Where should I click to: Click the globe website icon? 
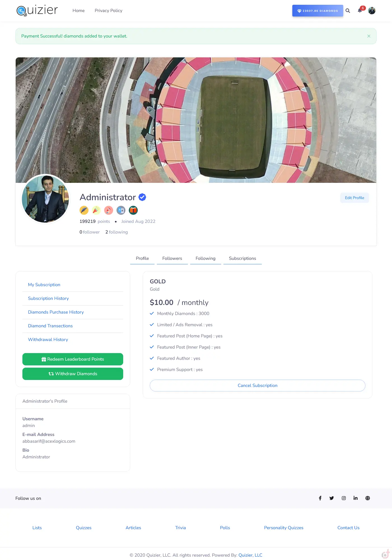click(368, 498)
